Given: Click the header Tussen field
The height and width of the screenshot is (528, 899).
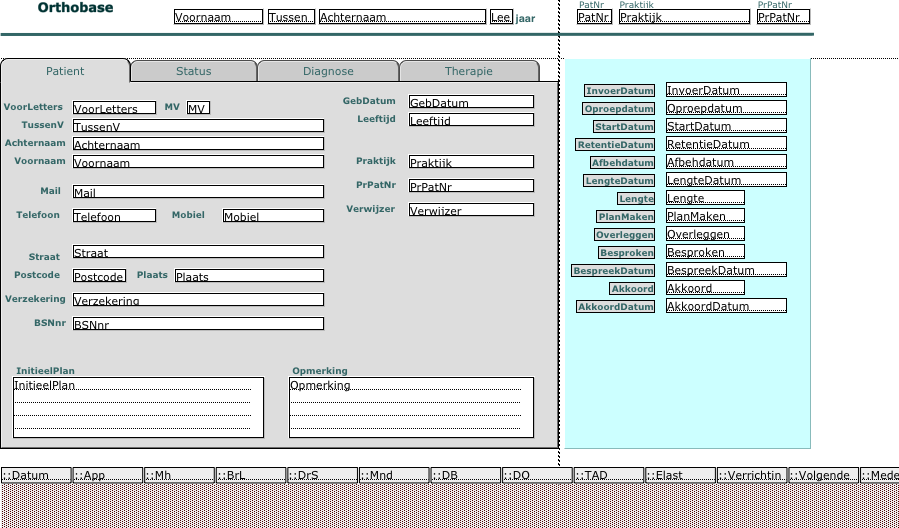Looking at the screenshot, I should click(x=291, y=17).
